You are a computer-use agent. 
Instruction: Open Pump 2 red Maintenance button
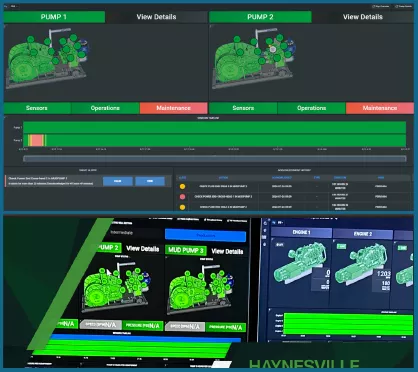point(380,108)
